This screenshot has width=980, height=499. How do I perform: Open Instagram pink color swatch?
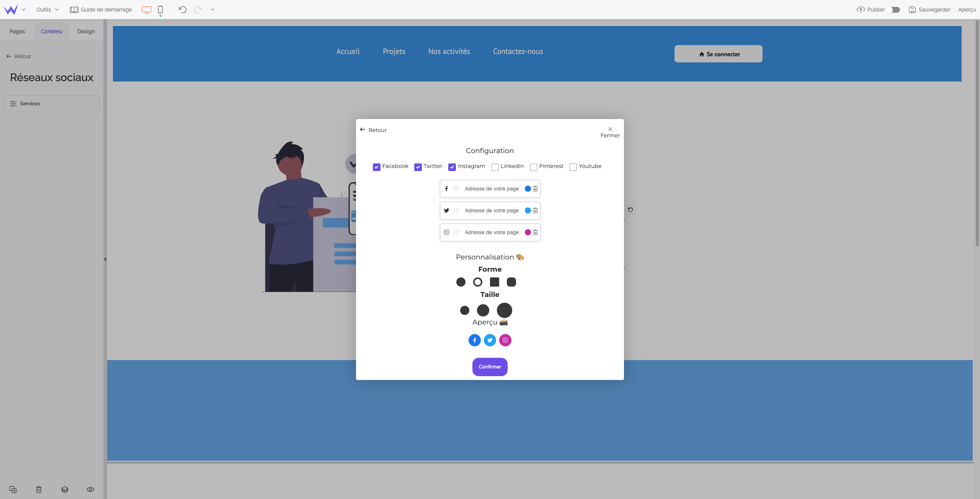coord(528,232)
